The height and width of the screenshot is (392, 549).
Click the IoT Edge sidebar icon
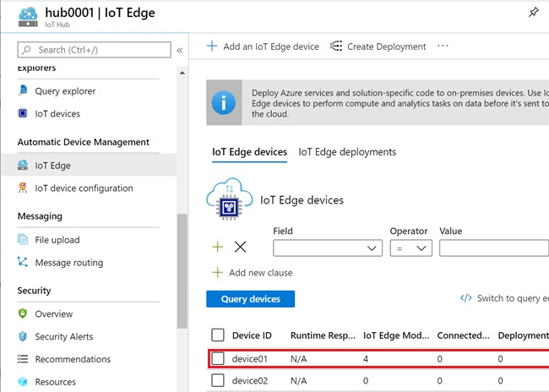tap(23, 165)
